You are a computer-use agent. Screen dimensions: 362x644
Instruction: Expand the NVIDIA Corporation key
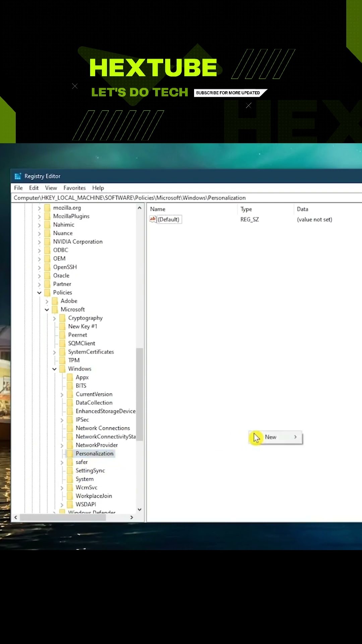39,242
